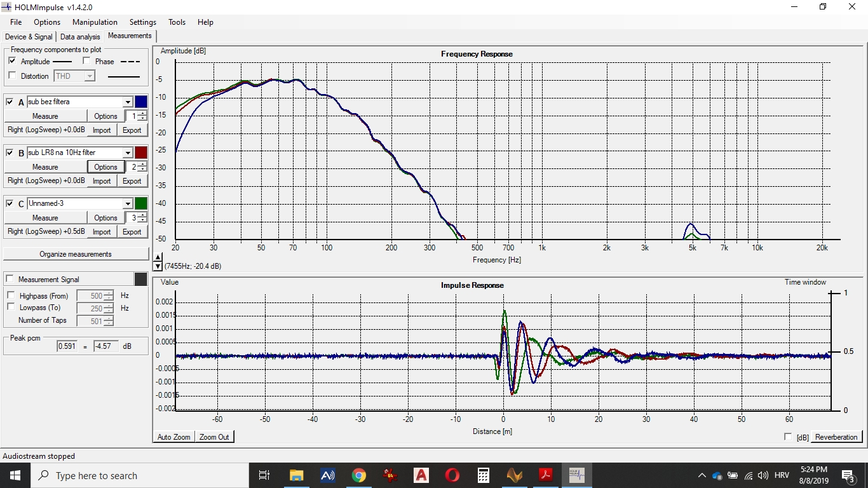Click the Auto Zoom button
The width and height of the screenshot is (868, 488).
[x=173, y=437]
